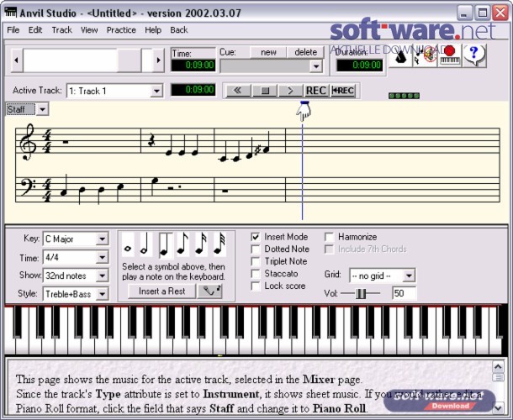Open the Cue dropdown list

point(315,66)
